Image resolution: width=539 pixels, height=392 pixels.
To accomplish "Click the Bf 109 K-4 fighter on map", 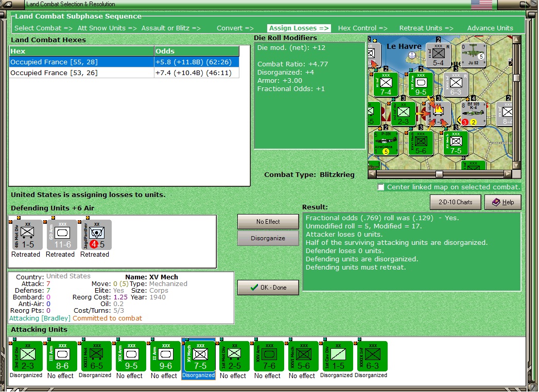I will point(473,114).
